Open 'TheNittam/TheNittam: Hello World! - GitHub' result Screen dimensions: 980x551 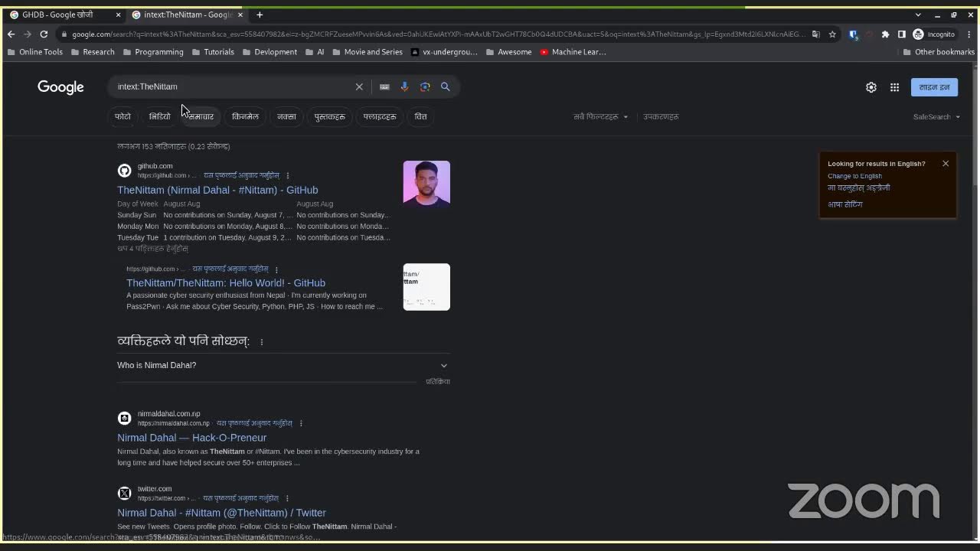(x=226, y=283)
